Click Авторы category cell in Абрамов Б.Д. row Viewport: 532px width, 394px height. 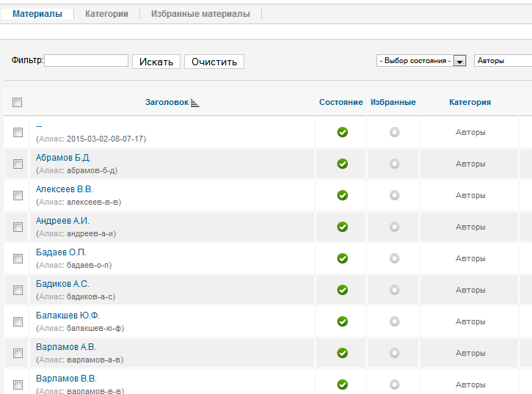coord(470,164)
